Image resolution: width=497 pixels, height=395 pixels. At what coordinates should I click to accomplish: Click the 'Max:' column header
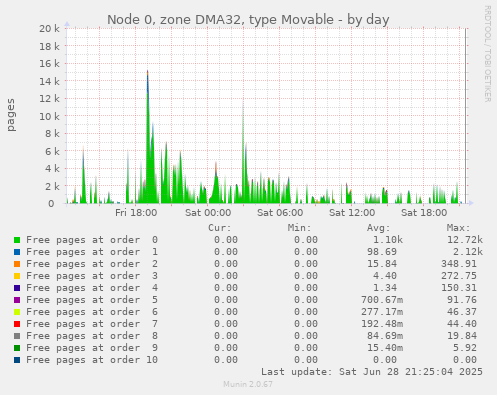coord(458,228)
